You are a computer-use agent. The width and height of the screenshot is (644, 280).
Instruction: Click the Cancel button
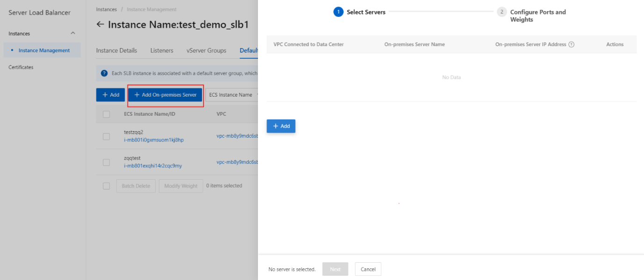point(368,269)
